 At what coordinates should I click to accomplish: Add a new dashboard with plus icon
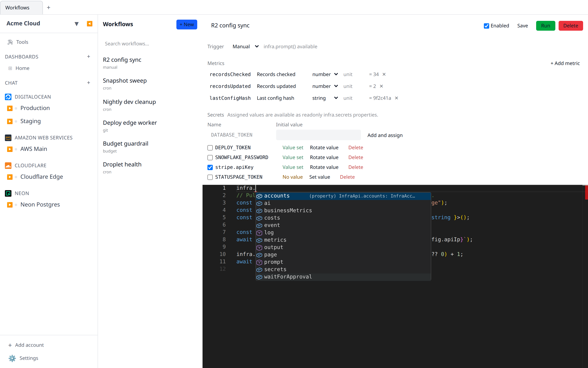[89, 56]
